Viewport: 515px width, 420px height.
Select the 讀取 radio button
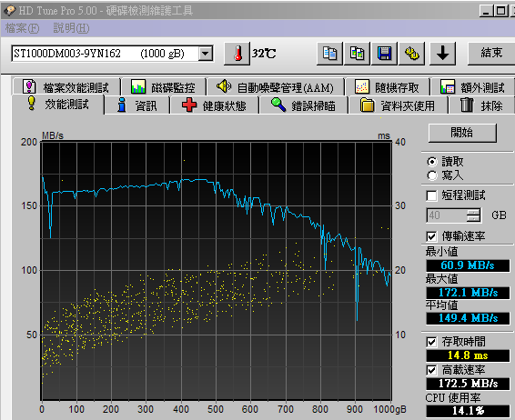coord(432,162)
